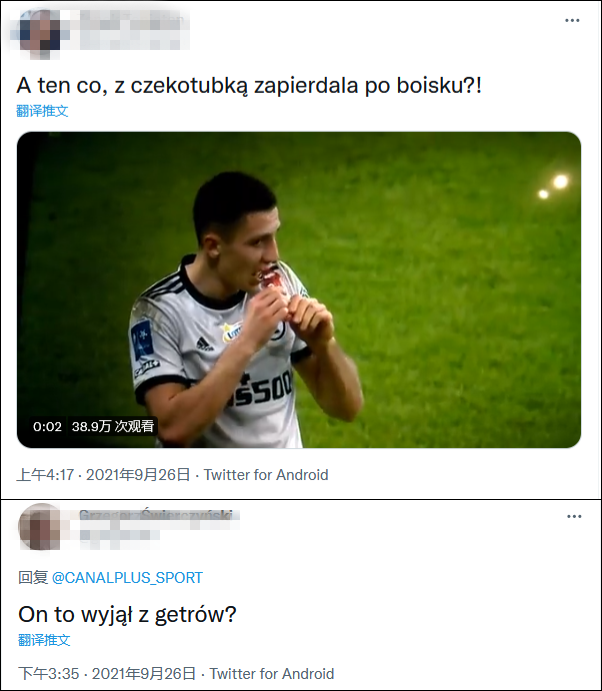
Task: Click Twitter for Android on the top tweet
Action: point(265,475)
